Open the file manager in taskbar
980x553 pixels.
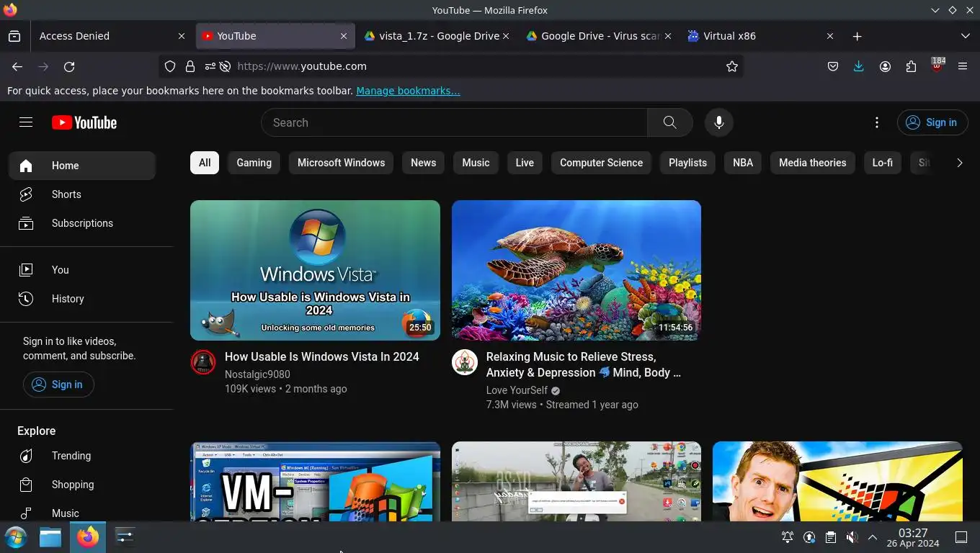[x=50, y=537]
